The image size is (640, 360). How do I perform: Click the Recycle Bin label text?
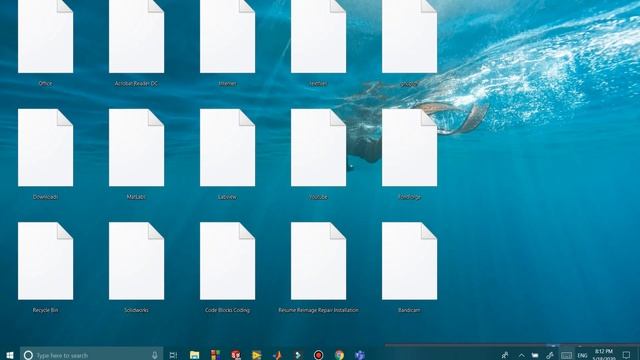45,310
